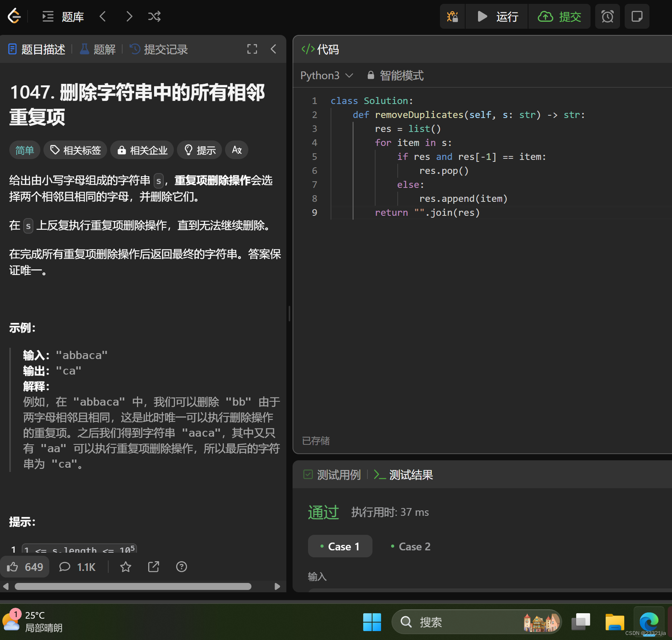The height and width of the screenshot is (640, 672).
Task: Switch to 测试用例 tab
Action: [x=332, y=475]
